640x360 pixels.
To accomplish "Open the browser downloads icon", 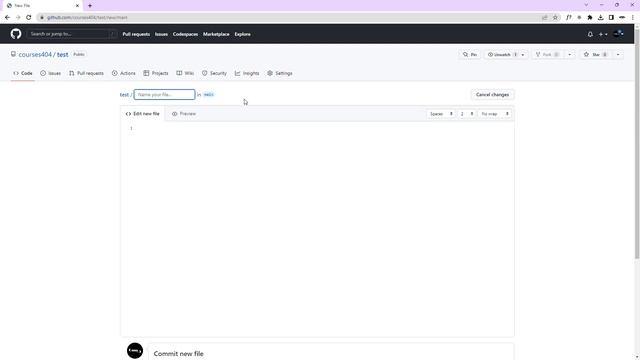I will pyautogui.click(x=600, y=17).
